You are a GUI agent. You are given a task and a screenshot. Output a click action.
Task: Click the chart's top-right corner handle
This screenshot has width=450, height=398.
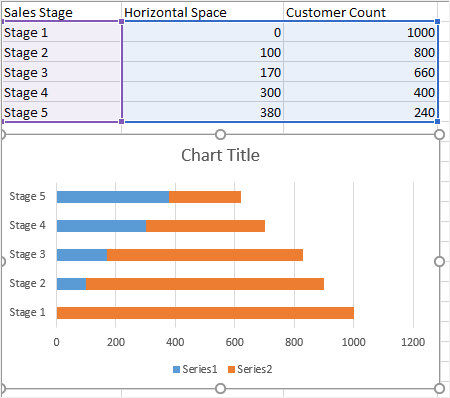click(x=440, y=135)
